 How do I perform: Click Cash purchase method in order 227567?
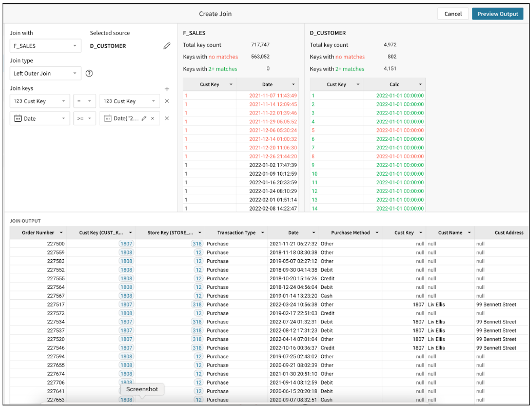click(x=326, y=296)
